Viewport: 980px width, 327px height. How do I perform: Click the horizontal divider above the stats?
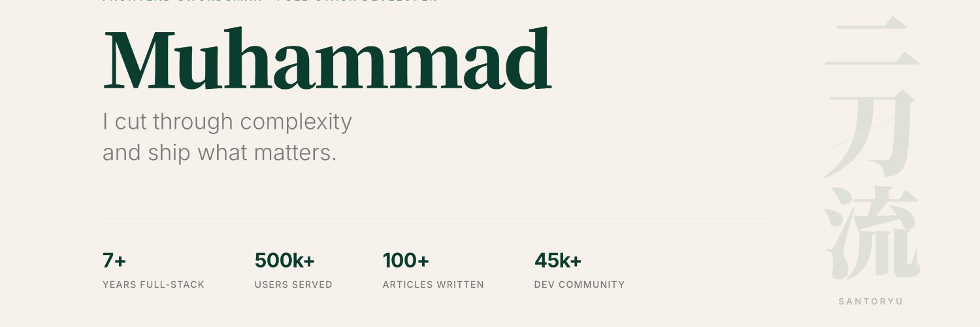(x=437, y=218)
